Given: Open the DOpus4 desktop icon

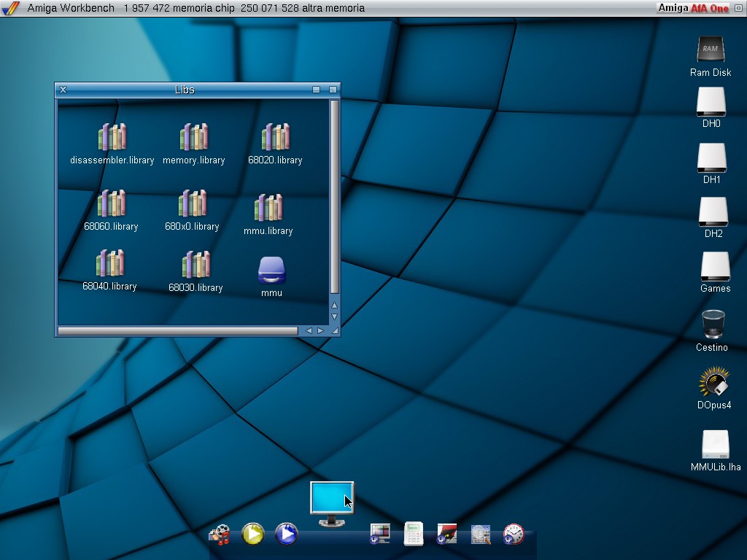Looking at the screenshot, I should [x=713, y=382].
